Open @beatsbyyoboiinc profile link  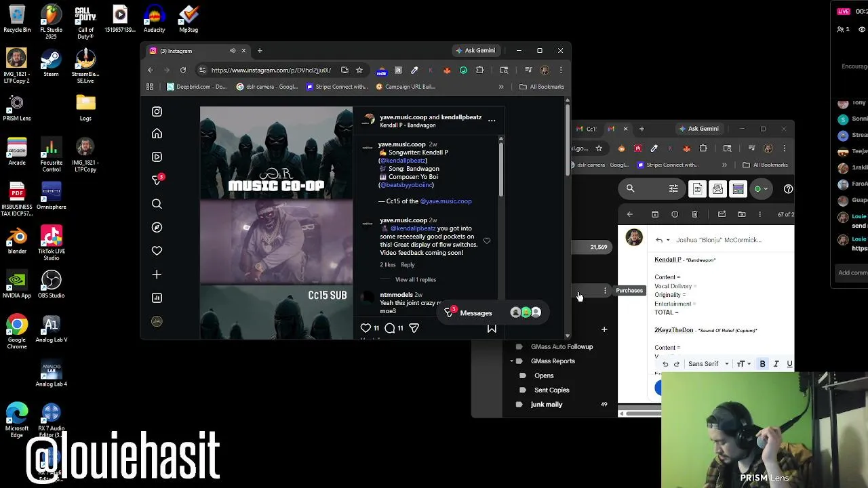tap(406, 185)
